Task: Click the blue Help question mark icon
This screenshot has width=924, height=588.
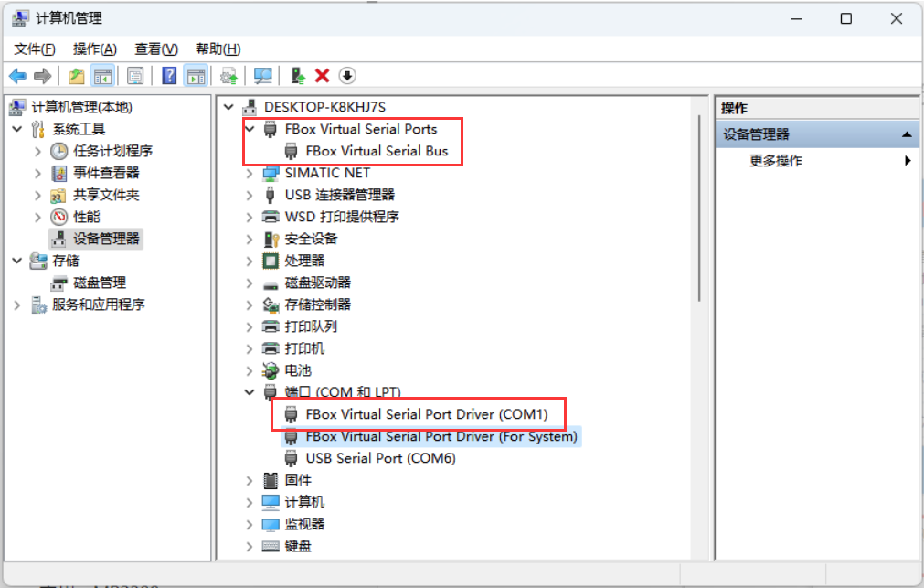Action: click(169, 76)
